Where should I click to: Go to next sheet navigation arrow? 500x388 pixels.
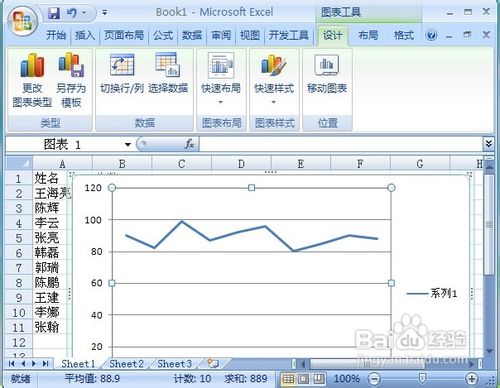pos(34,363)
